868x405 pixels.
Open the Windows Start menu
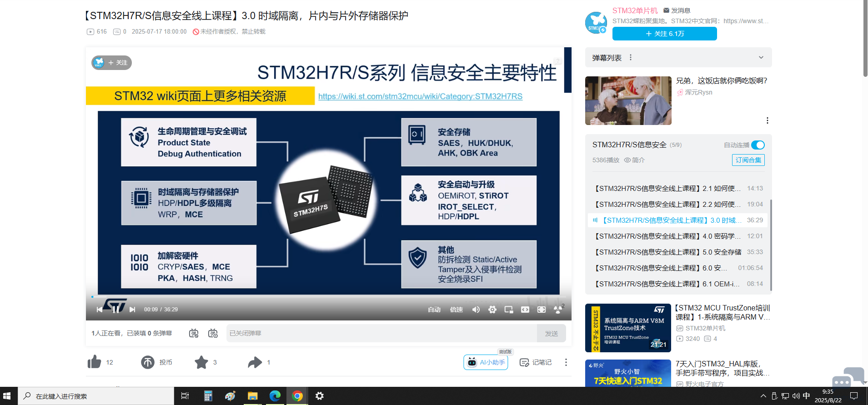(7, 396)
